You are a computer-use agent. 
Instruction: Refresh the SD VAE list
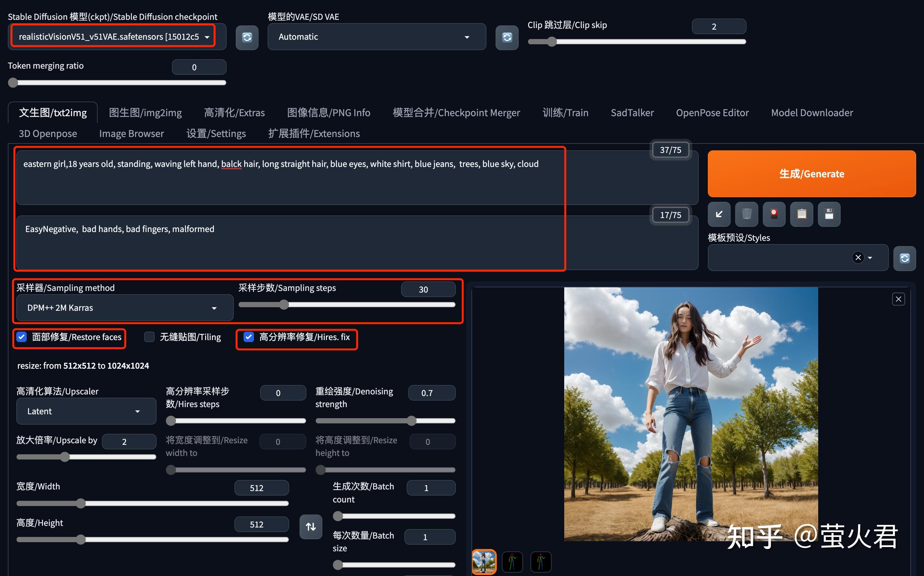pos(507,37)
